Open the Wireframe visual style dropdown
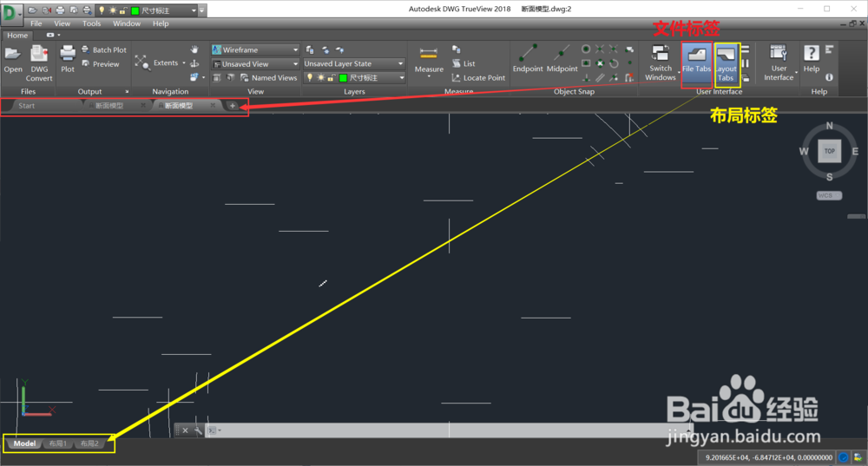 pyautogui.click(x=255, y=49)
